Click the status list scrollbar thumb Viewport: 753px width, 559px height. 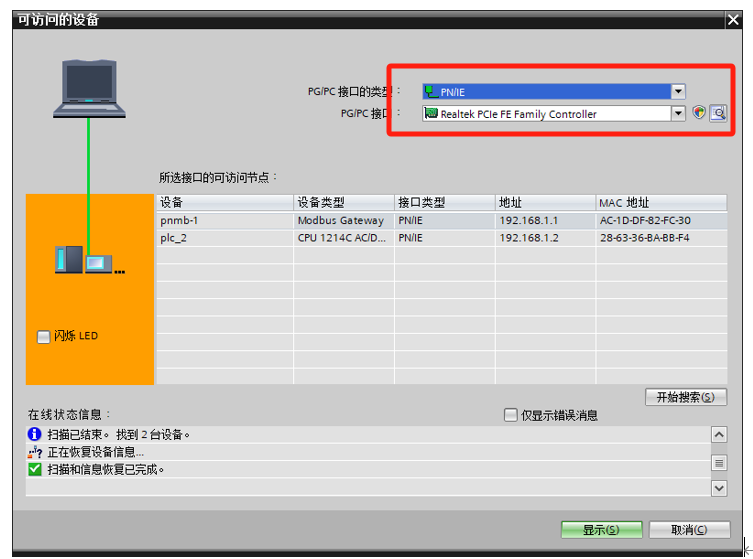(x=719, y=462)
